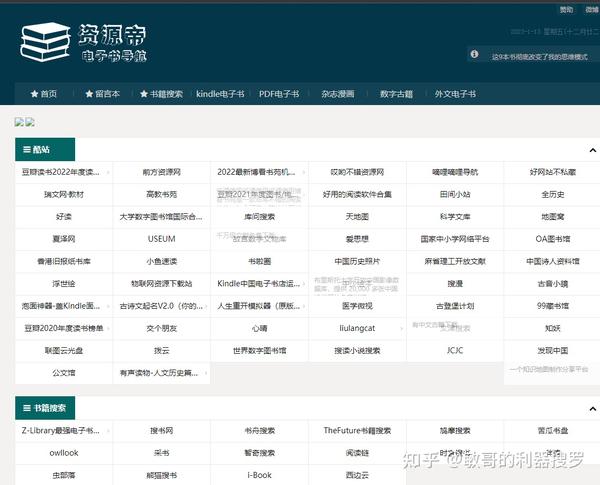
Task: Click the list icon in 酷站 header
Action: tap(27, 149)
